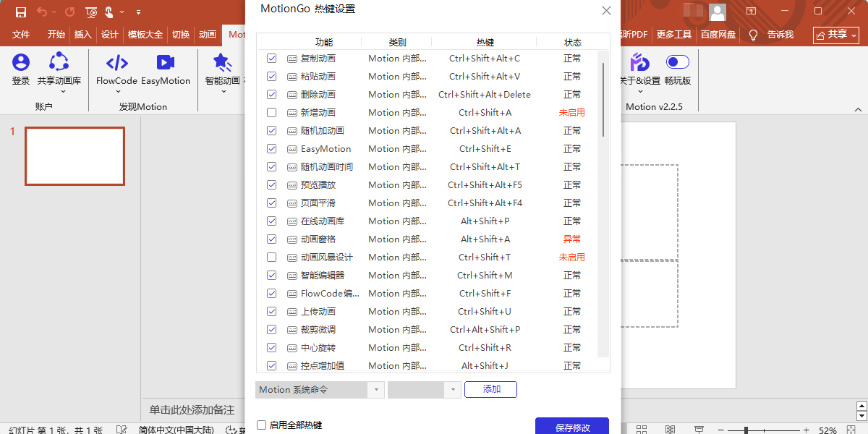Click the spell check status bar icon
This screenshot has width=868, height=434.
point(122,430)
